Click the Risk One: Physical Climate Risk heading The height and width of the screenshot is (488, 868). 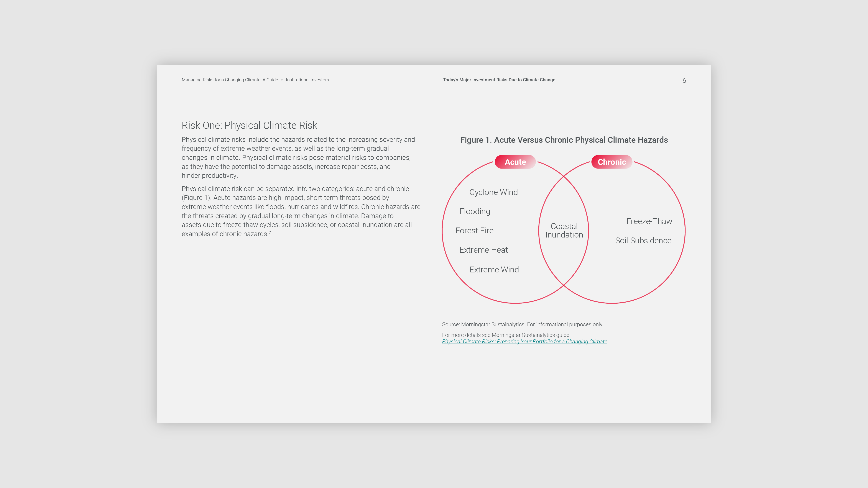[249, 125]
